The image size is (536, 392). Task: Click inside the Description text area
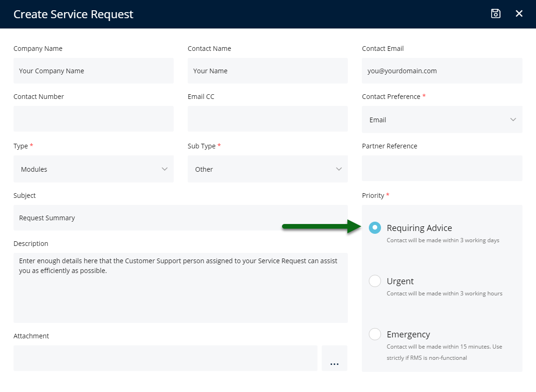click(x=181, y=288)
